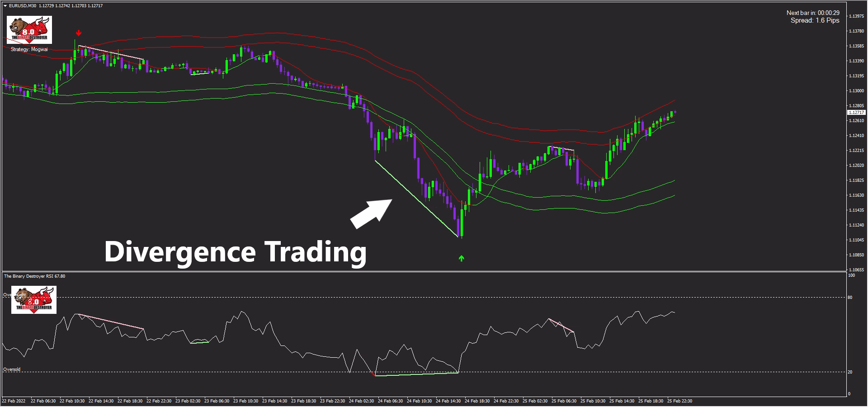Click the 24 Feb 14:30 time axis label

[x=449, y=401]
